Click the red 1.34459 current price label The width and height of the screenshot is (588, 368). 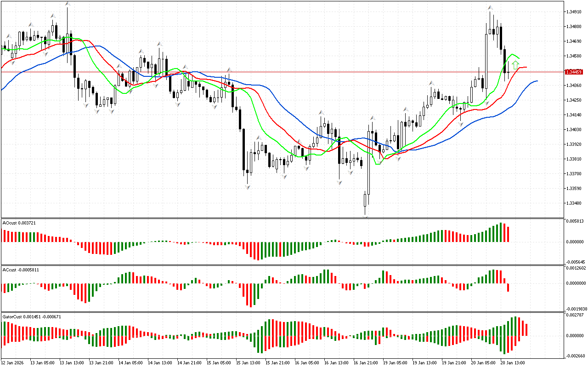[574, 72]
